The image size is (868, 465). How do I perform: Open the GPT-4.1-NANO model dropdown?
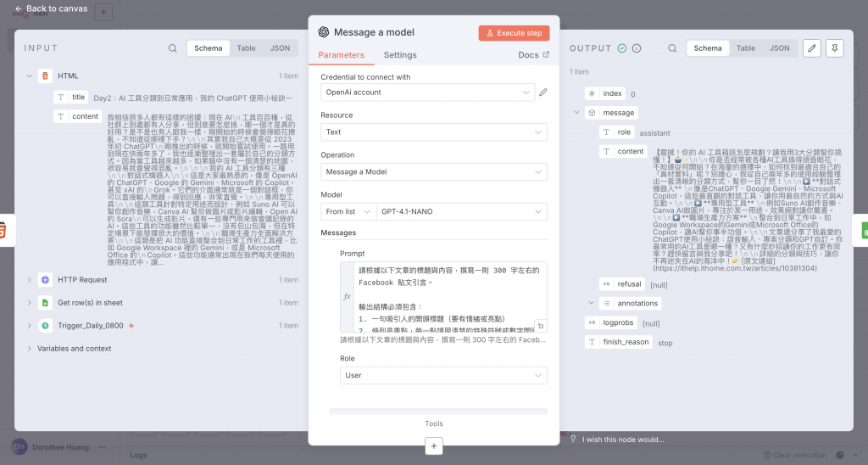[x=462, y=212]
